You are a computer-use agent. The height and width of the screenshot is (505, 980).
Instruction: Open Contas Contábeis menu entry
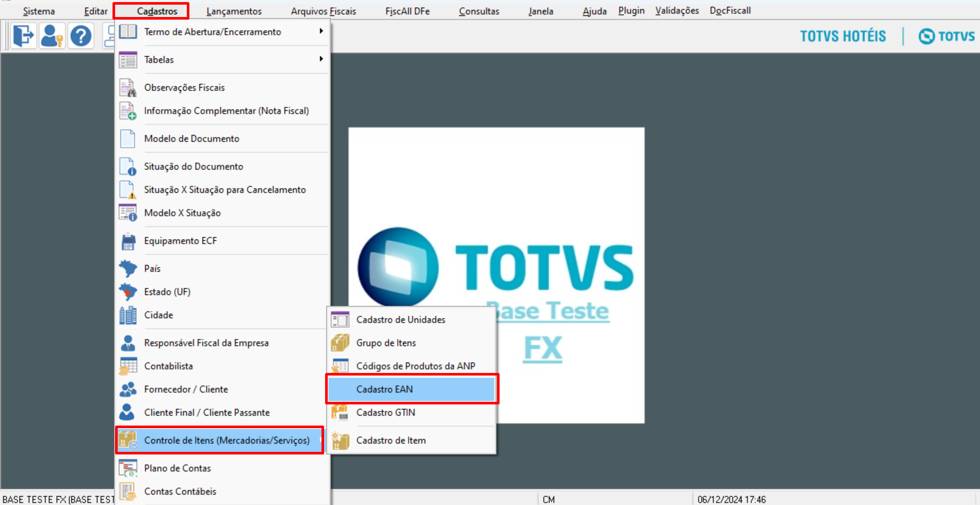click(x=222, y=492)
